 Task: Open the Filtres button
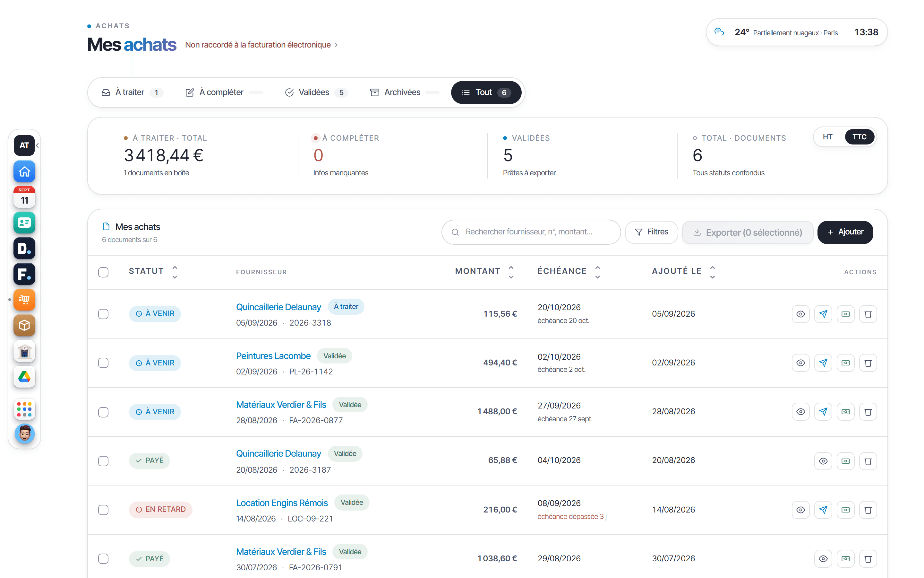pos(651,232)
